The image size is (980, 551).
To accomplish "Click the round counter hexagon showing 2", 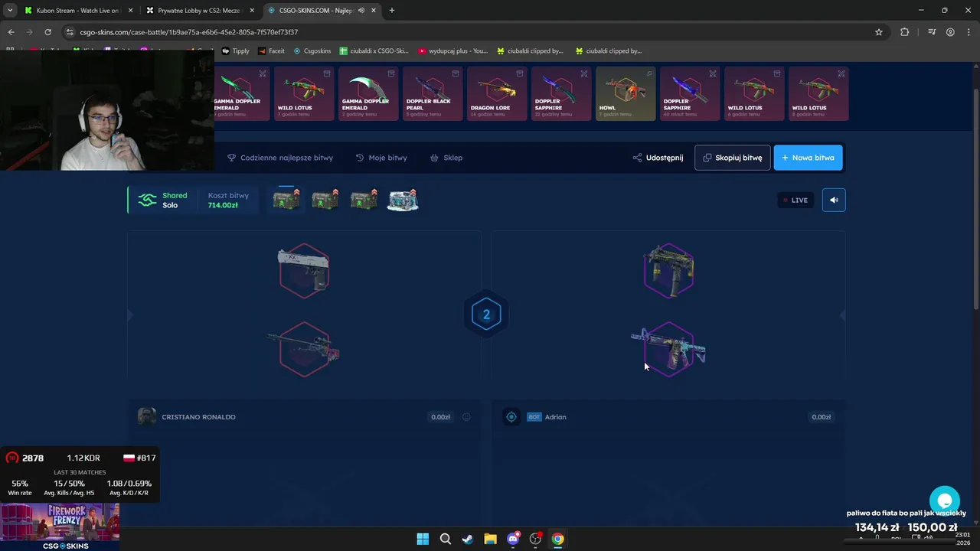I will click(486, 315).
